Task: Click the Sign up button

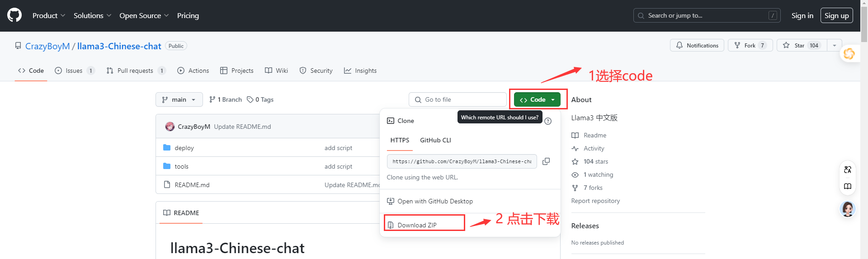Action: [x=836, y=15]
